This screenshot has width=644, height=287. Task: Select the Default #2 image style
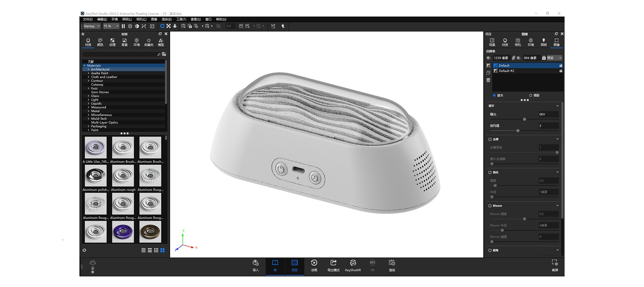coord(528,71)
